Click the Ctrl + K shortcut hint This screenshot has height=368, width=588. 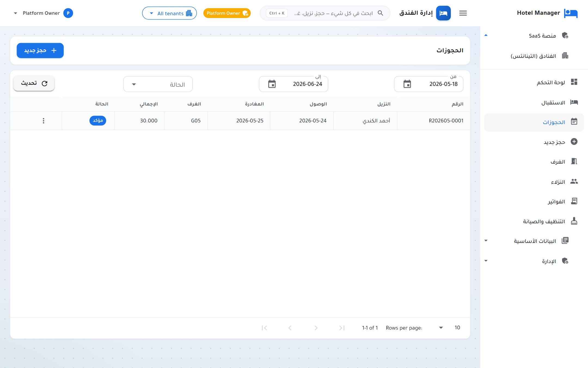coord(277,13)
